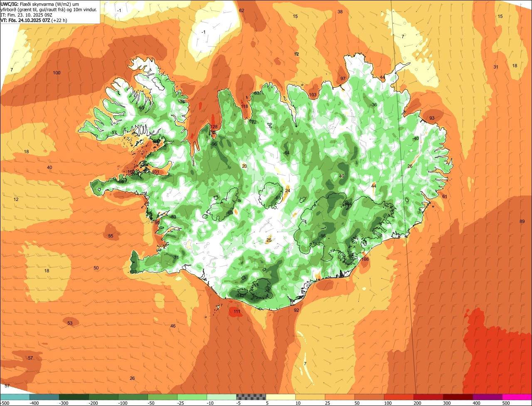Click the legend swatch between -10 and -5

pos(222,396)
